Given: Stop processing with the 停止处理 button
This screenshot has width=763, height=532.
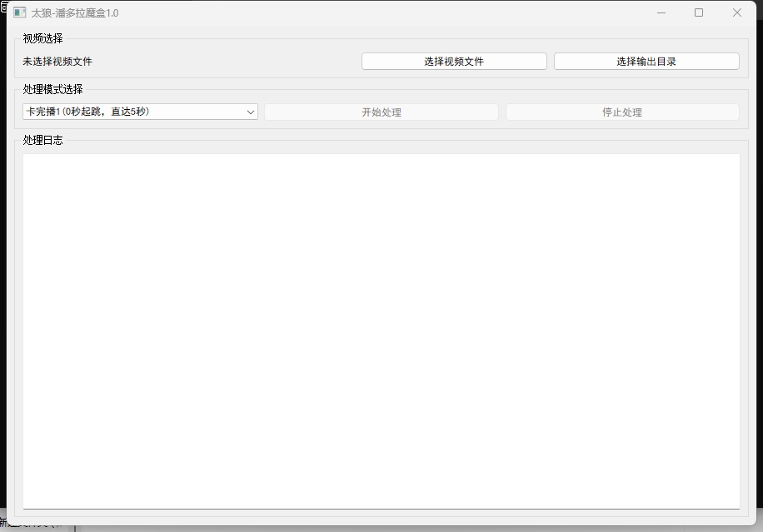Looking at the screenshot, I should (622, 112).
